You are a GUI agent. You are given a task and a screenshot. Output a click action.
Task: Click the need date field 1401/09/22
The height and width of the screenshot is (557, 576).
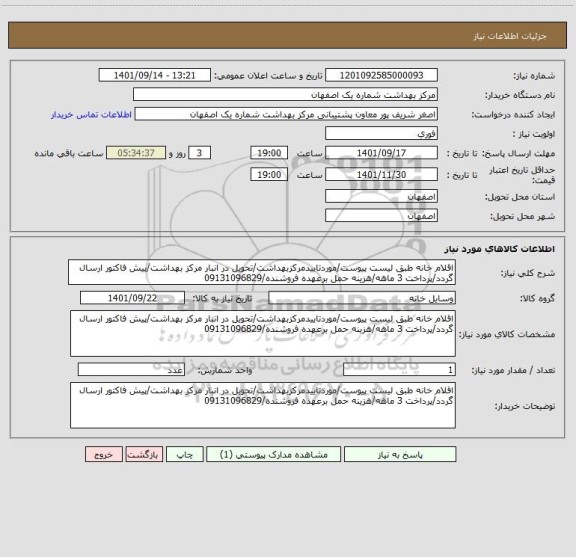pos(132,298)
